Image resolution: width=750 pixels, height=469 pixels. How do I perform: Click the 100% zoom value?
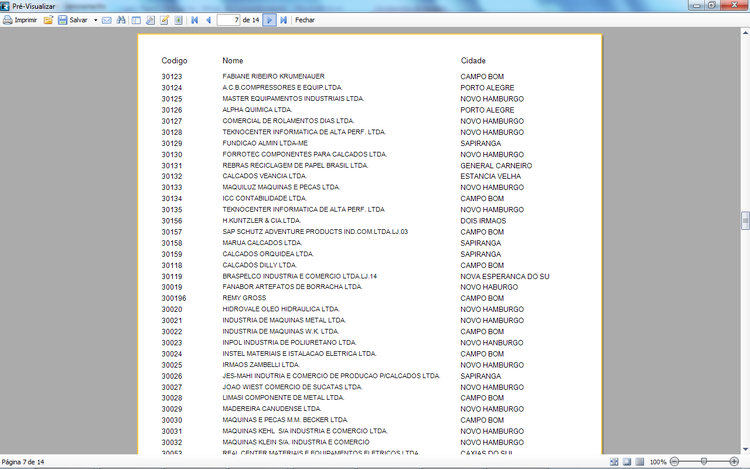coord(658,462)
